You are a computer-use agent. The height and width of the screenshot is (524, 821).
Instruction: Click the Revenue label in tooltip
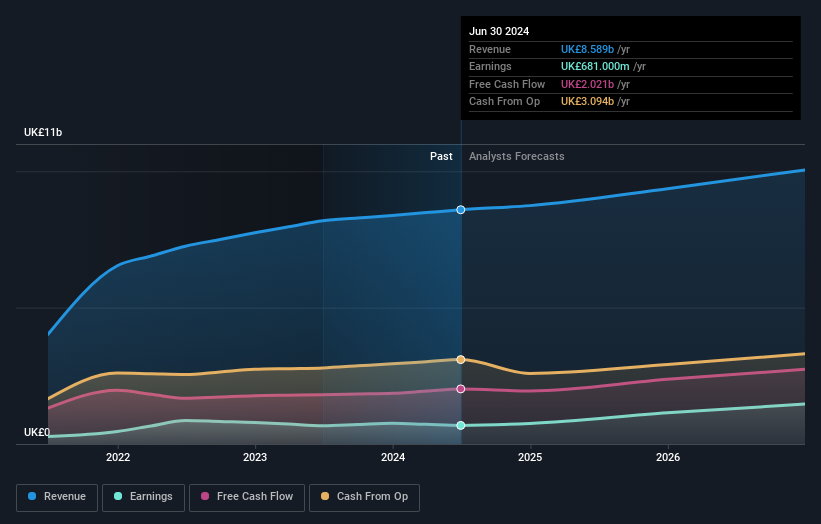click(490, 49)
